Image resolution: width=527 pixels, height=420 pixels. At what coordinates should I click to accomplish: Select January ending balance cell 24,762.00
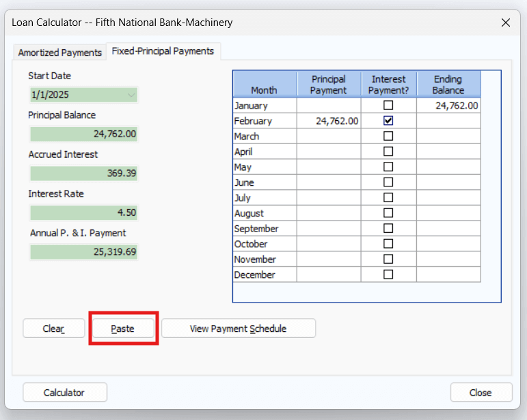click(448, 105)
